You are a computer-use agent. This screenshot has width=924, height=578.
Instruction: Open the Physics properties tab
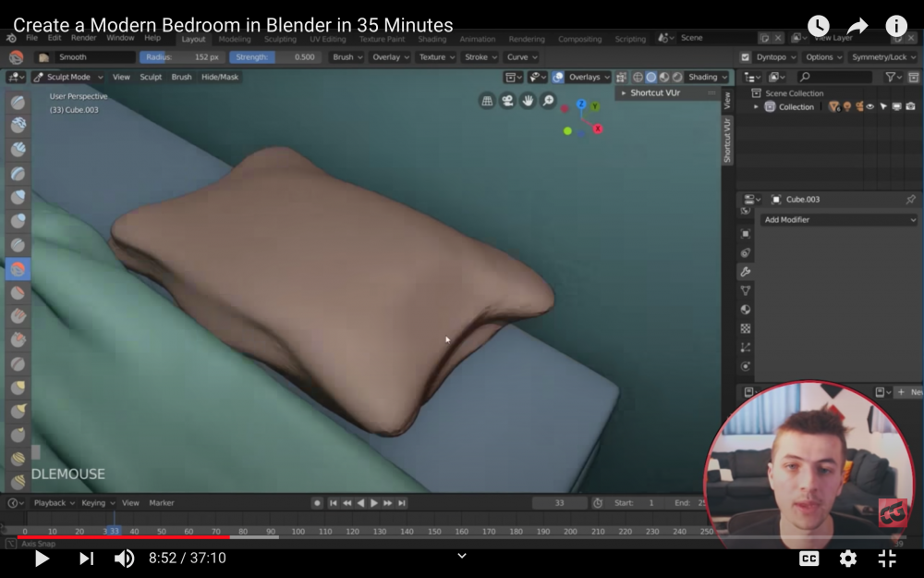coord(746,366)
